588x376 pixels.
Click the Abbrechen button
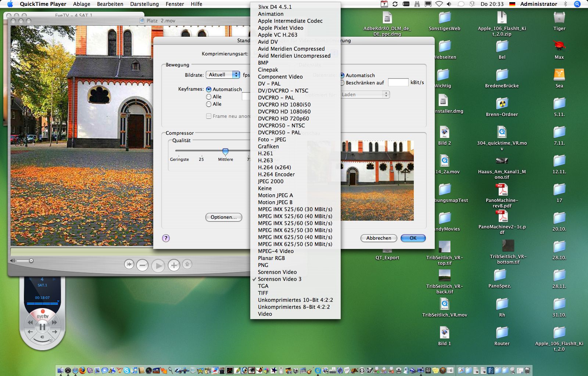[379, 238]
